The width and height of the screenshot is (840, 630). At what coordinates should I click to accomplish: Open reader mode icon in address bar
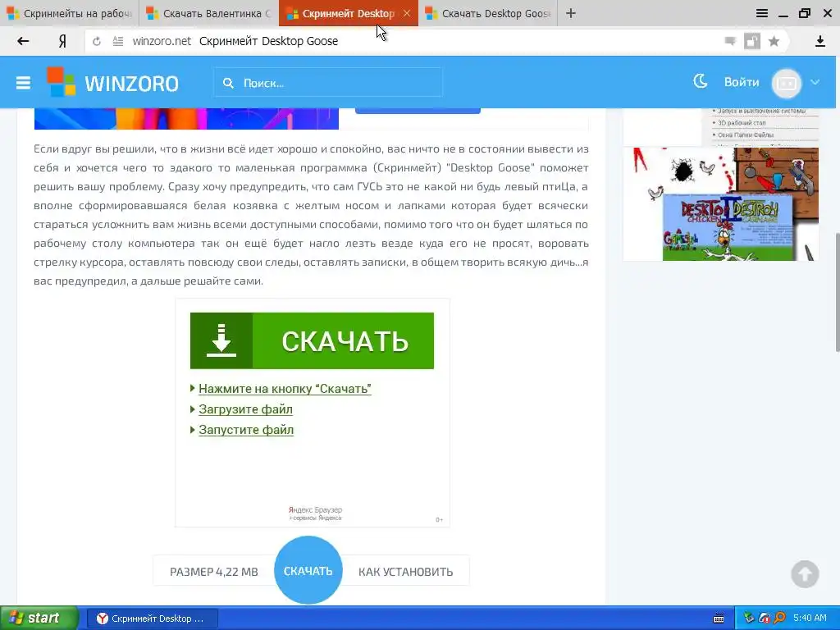(x=118, y=41)
